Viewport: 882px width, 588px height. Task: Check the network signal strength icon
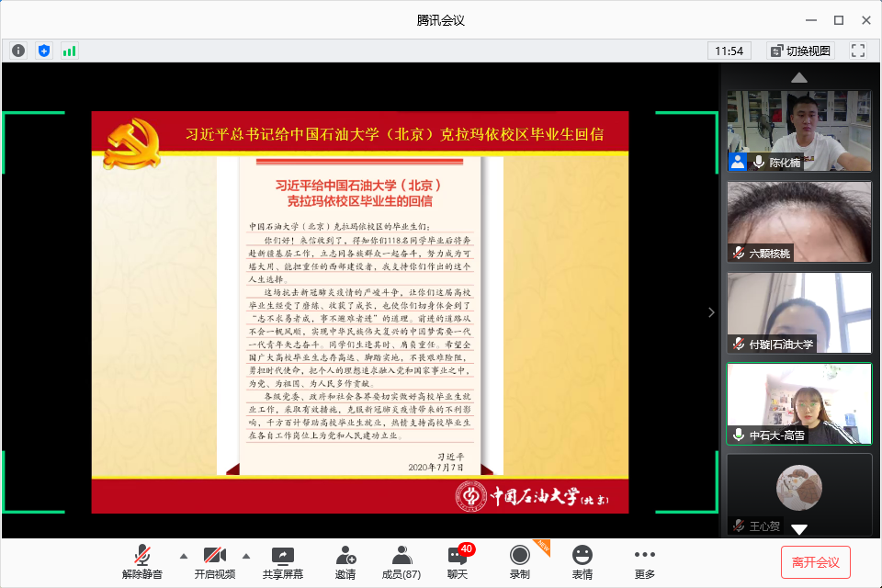pyautogui.click(x=69, y=51)
